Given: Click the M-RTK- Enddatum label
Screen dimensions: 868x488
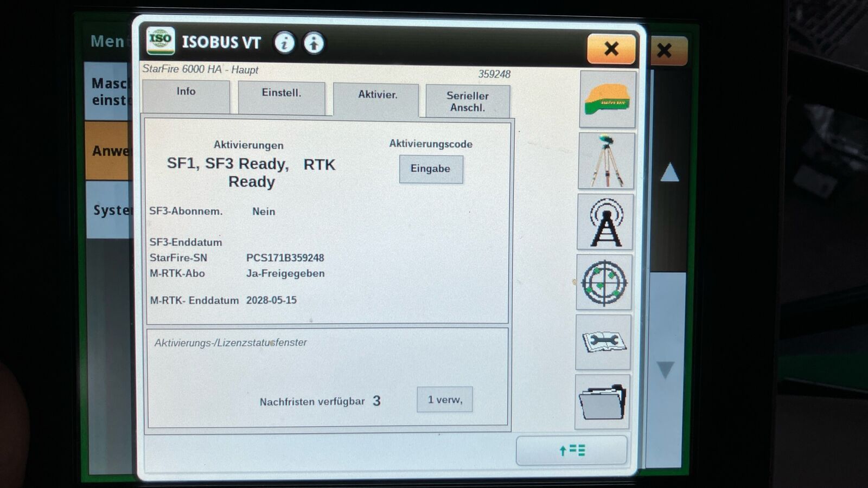Looking at the screenshot, I should (x=194, y=300).
